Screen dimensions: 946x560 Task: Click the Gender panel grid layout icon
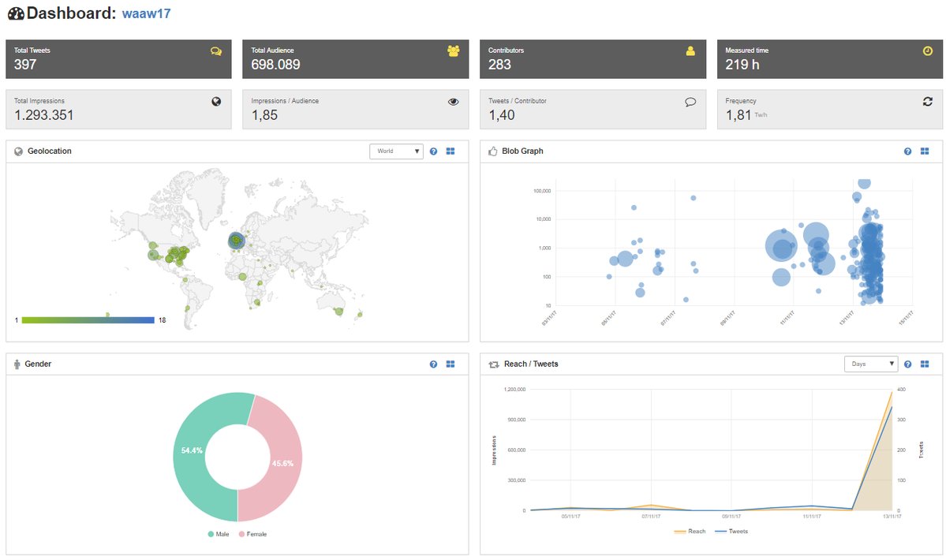point(451,364)
